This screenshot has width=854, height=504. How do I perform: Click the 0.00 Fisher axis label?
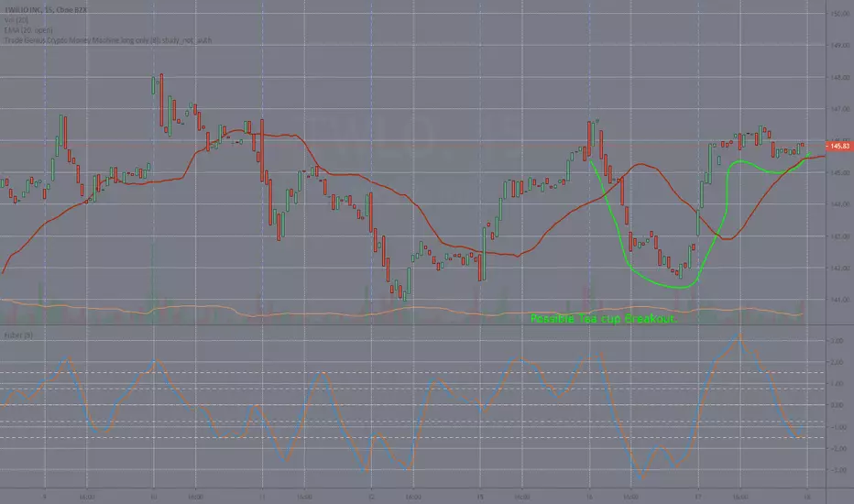pos(837,405)
